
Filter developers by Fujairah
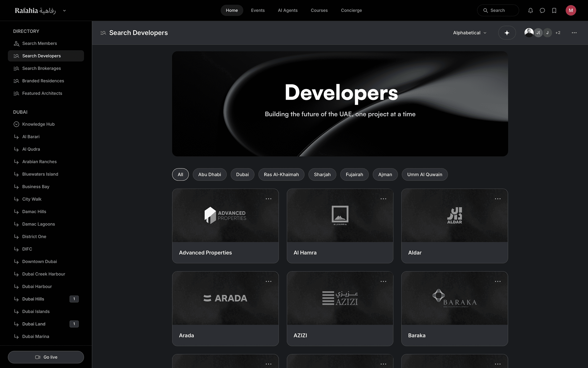click(354, 174)
